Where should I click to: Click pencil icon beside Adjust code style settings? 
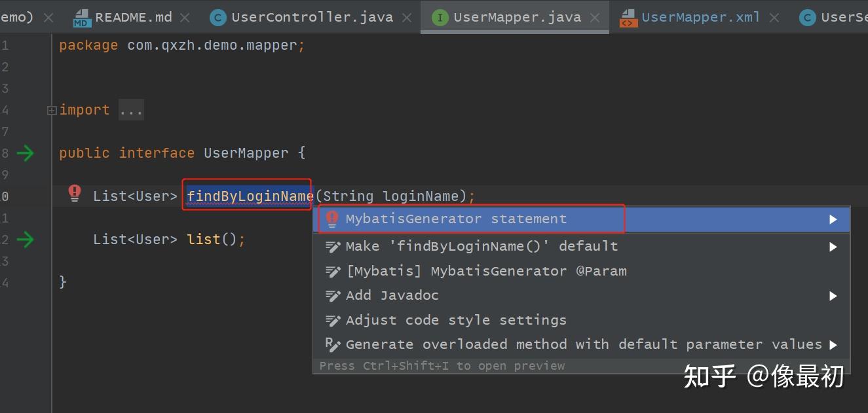[333, 321]
